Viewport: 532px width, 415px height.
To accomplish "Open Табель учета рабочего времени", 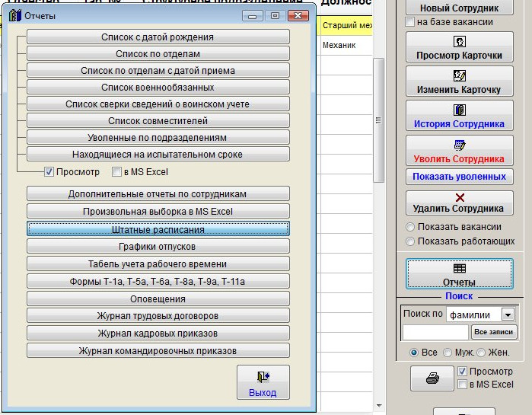I will [x=158, y=263].
